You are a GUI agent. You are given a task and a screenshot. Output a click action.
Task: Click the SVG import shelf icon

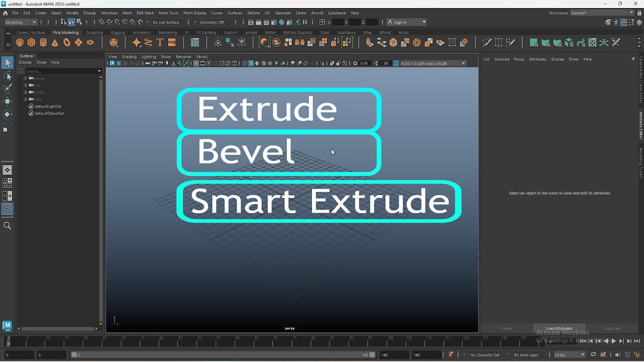coord(172,43)
